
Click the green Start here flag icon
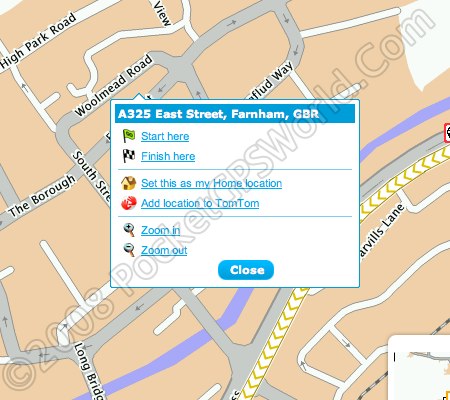[129, 136]
